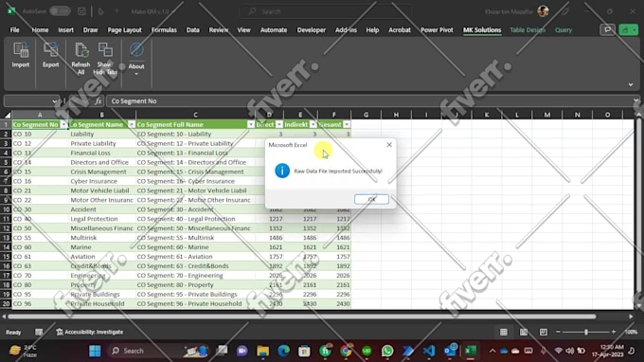Switch to Normal view in status bar
Image resolution: width=644 pixels, height=362 pixels.
504,332
